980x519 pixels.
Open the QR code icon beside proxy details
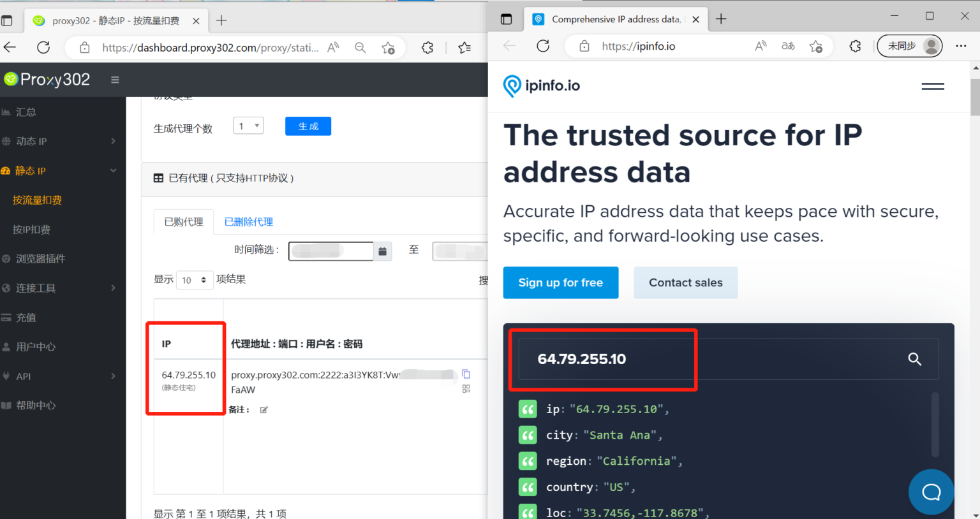(x=466, y=388)
